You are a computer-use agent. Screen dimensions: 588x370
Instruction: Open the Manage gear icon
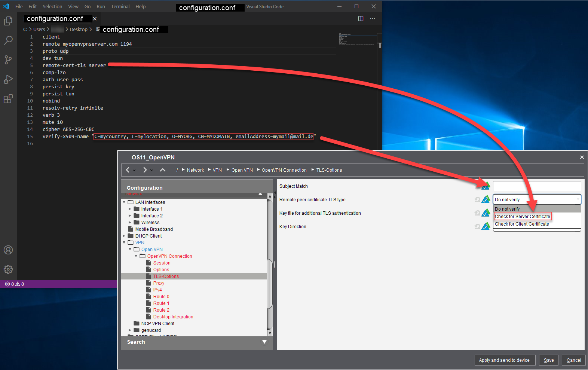click(x=8, y=269)
